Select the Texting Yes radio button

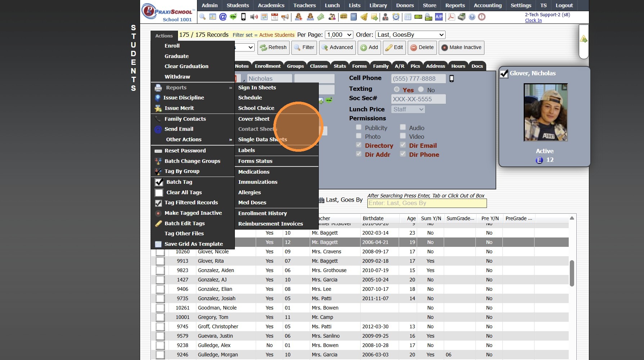397,89
